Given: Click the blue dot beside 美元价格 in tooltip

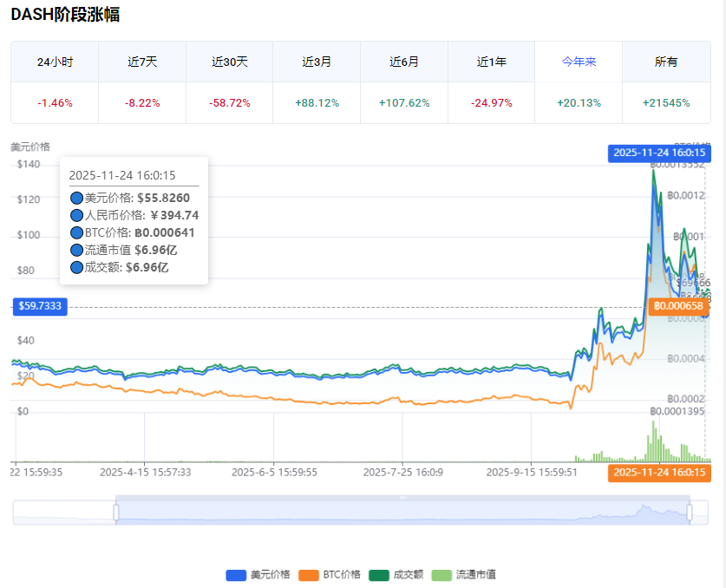Looking at the screenshot, I should 77,199.
